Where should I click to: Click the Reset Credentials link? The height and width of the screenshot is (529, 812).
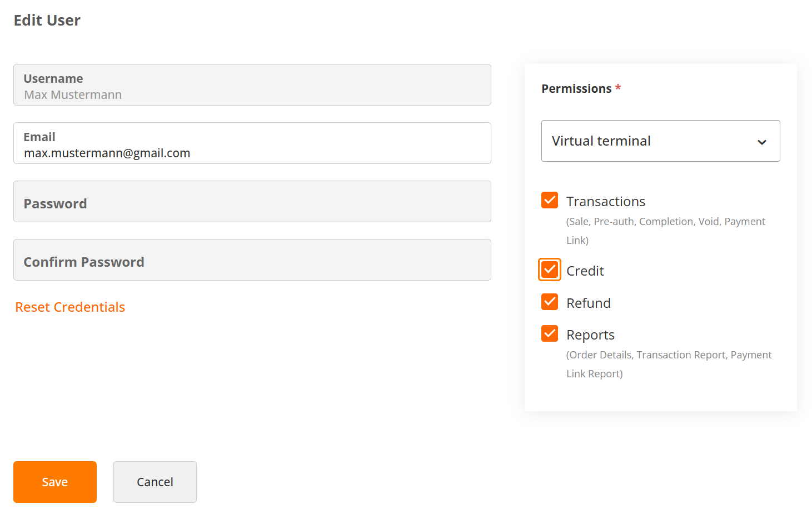[70, 307]
